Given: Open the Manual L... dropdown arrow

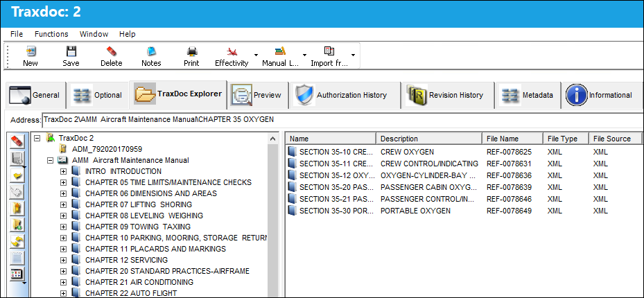Looking at the screenshot, I should click(304, 55).
